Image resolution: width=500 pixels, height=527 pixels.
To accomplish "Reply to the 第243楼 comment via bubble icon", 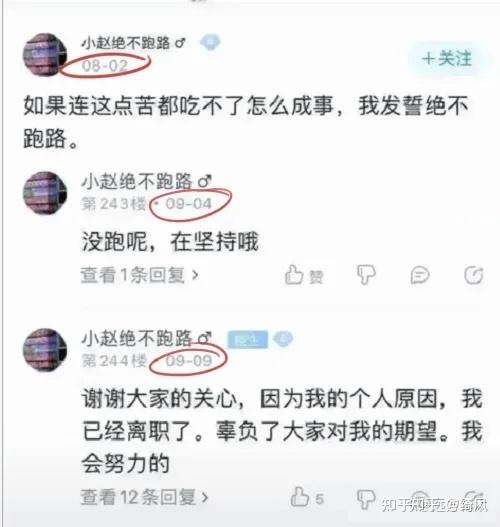I will pyautogui.click(x=420, y=275).
